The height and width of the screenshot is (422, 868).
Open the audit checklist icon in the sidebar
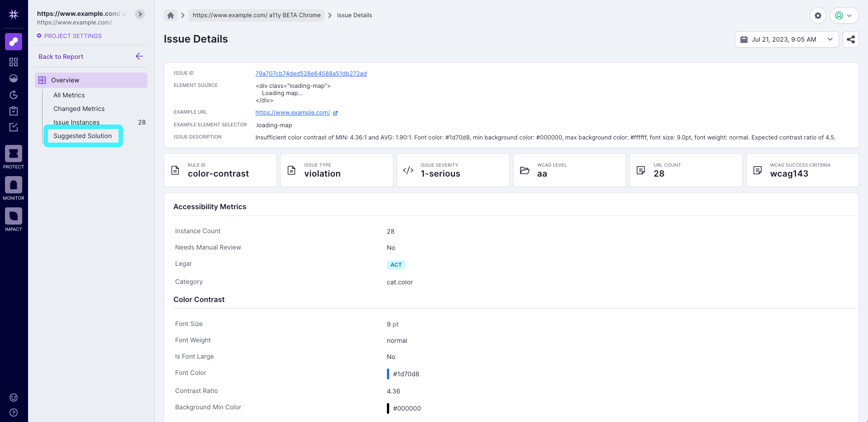click(x=14, y=127)
